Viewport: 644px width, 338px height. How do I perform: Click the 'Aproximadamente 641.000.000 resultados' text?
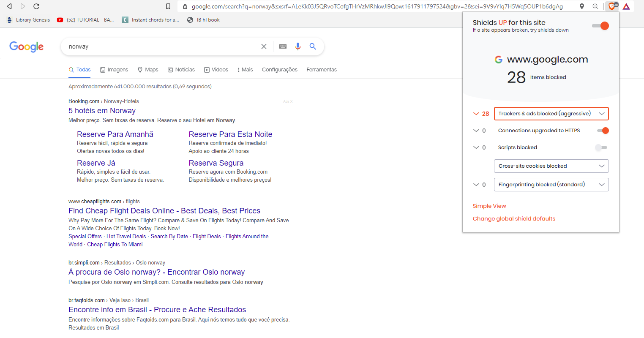tap(140, 87)
